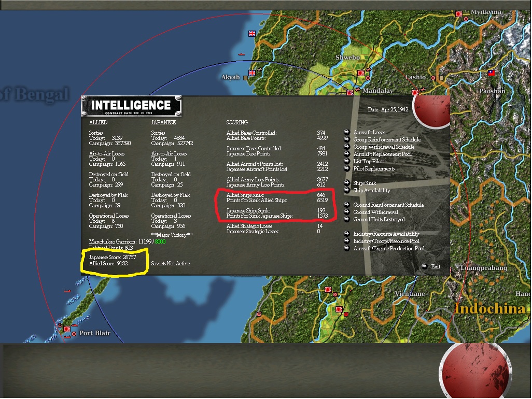Open the Aircraft Losses report

pos(370,132)
